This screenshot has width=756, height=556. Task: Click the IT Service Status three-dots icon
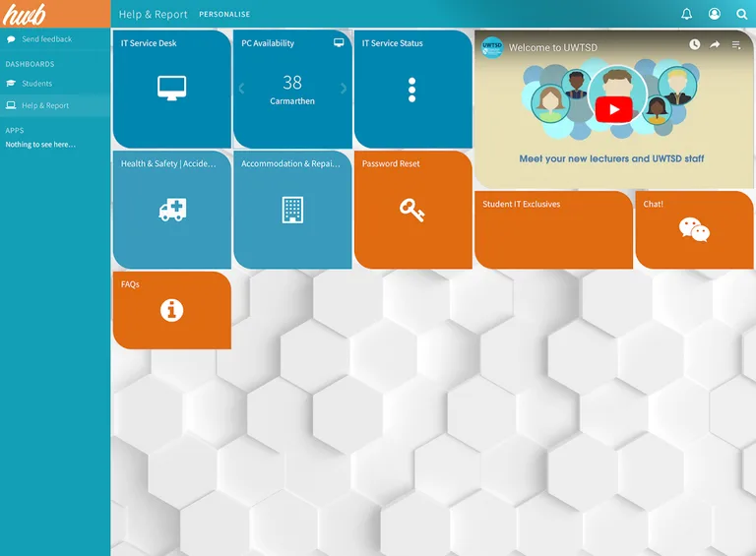[411, 90]
